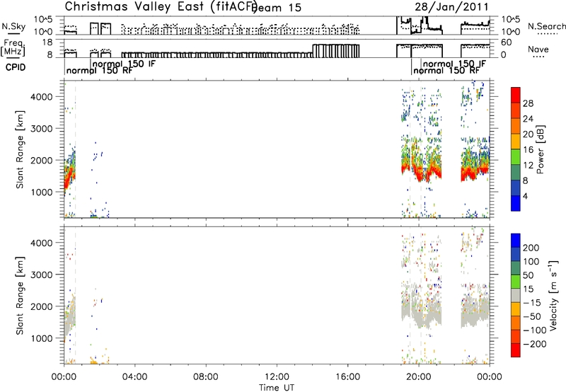Image resolution: width=566 pixels, height=392 pixels.
Task: Click the 'Velocity [m s-1]' color bar title
Action: click(x=553, y=295)
